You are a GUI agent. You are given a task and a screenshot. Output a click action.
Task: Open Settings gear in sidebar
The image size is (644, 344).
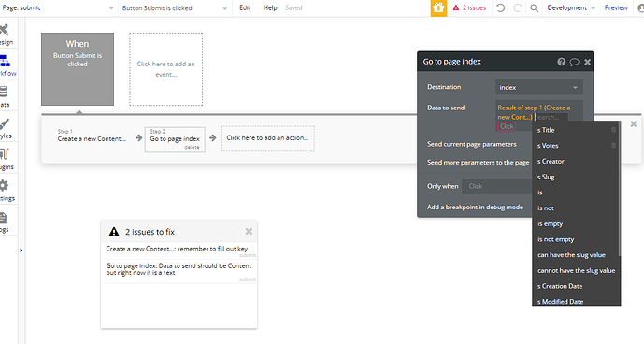pos(4,191)
